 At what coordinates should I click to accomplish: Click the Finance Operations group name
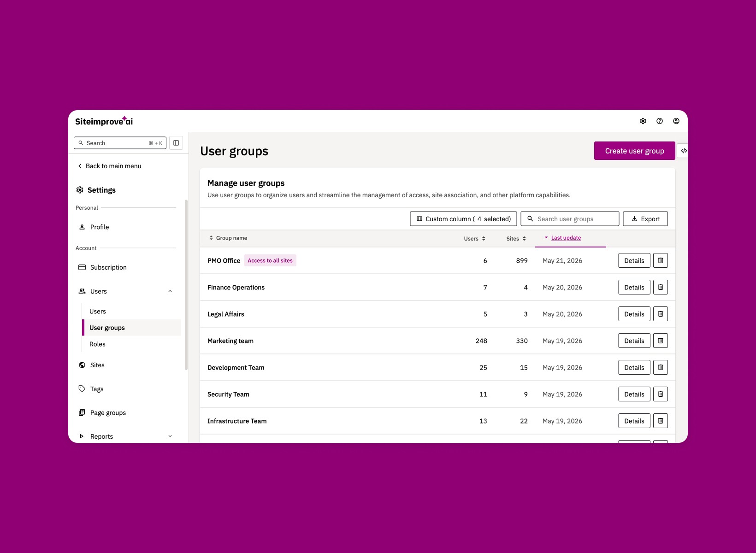(x=236, y=288)
